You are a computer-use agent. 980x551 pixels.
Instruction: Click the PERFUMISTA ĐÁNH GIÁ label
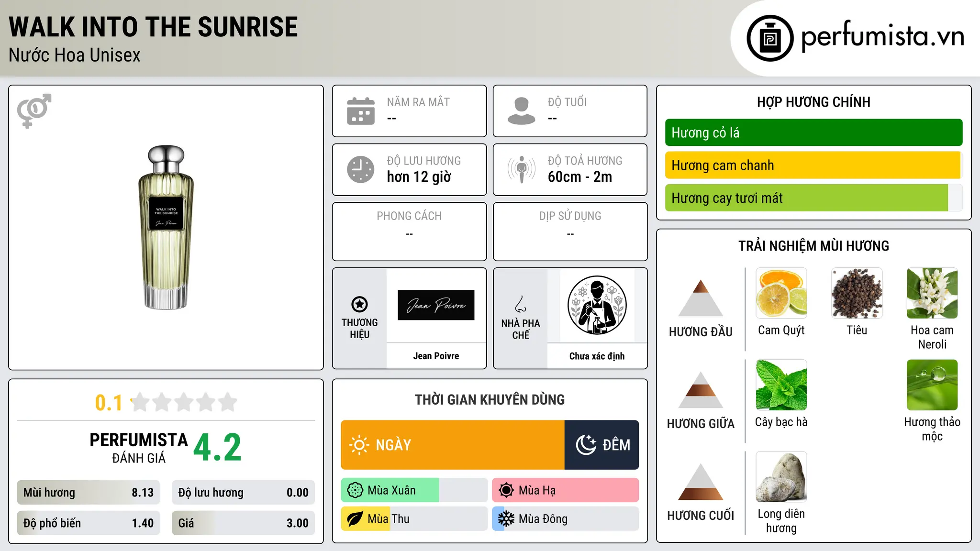tap(139, 448)
